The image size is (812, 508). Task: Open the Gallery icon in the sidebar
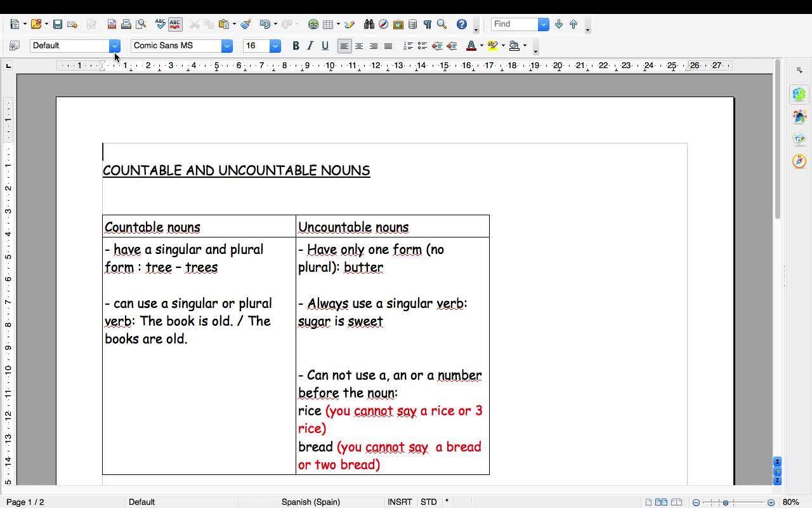pyautogui.click(x=799, y=138)
